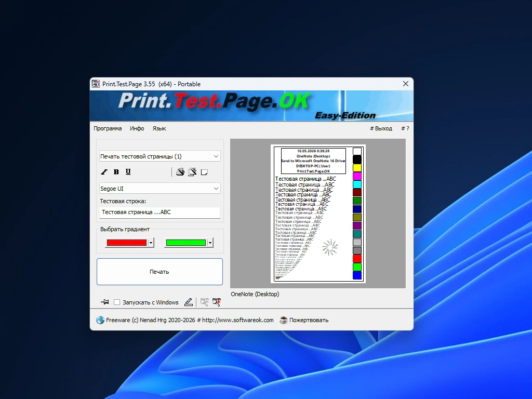This screenshot has height=399, width=532.
Task: Click the Пожертвовать donate link
Action: (309, 320)
